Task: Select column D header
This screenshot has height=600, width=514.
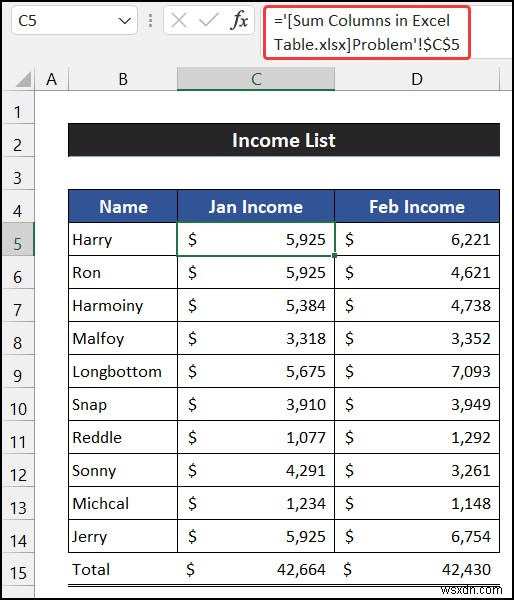Action: 417,79
